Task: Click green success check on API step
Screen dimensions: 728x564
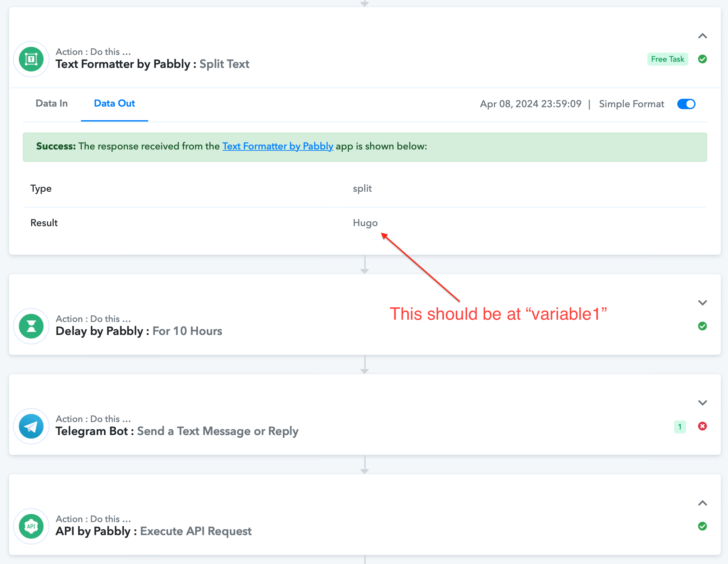Action: tap(702, 526)
